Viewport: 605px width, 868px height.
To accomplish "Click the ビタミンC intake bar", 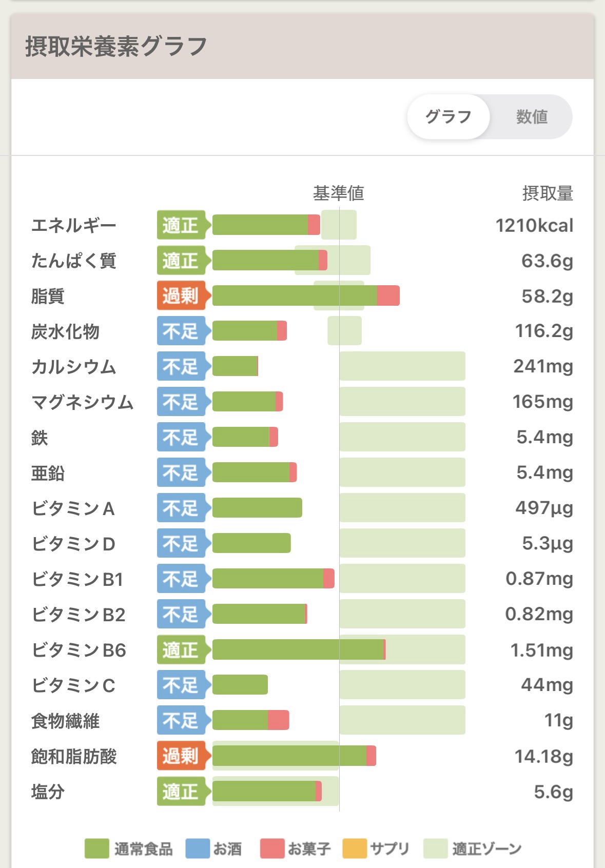I will [x=240, y=685].
